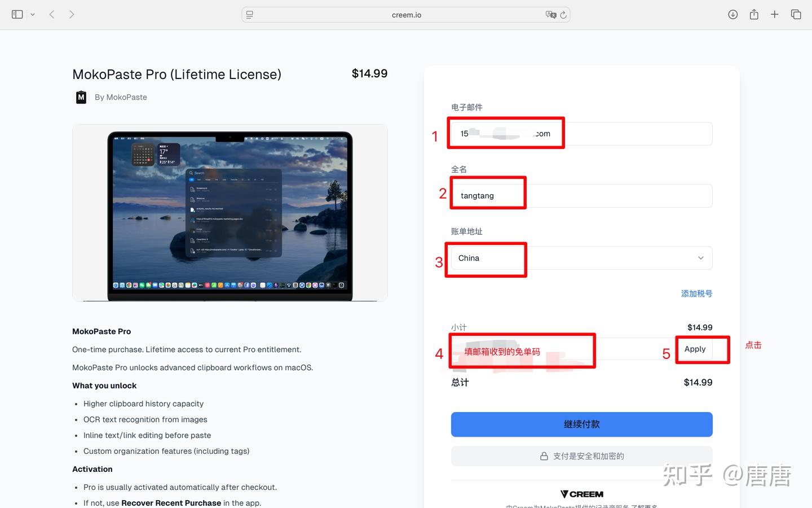Click the Custom organization features bullet
This screenshot has width=812, height=508.
(166, 451)
